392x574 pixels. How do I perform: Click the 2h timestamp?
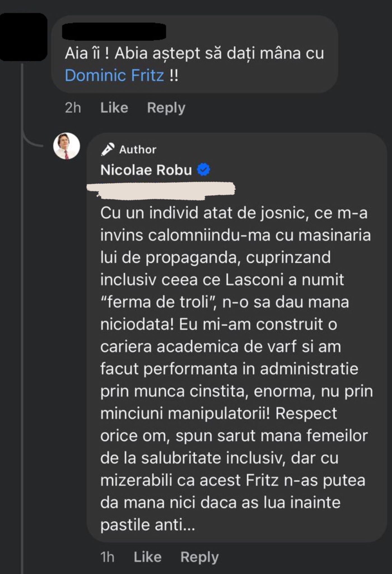coord(73,108)
